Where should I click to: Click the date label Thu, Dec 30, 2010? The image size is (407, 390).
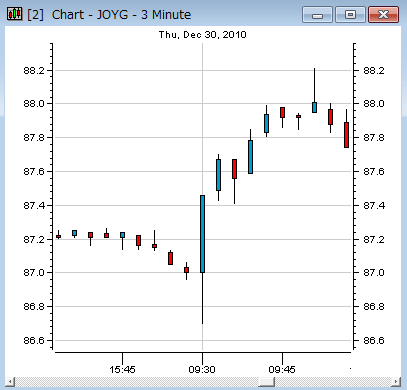[x=202, y=34]
